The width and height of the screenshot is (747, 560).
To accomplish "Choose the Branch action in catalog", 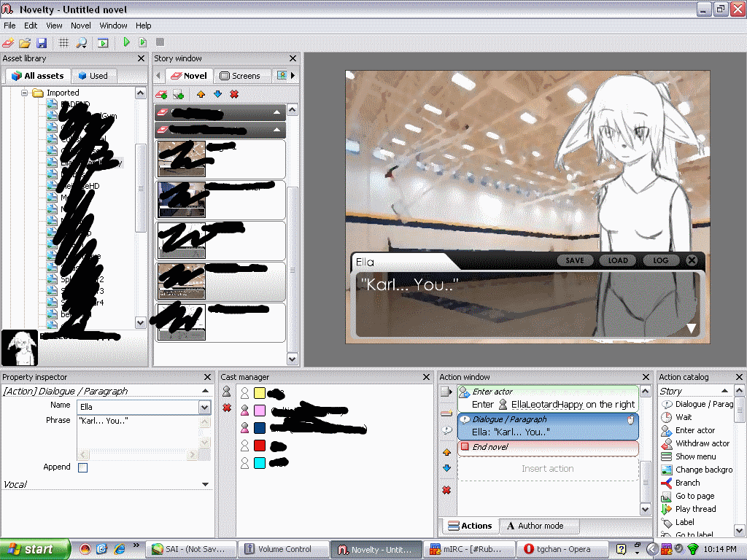I will coord(687,483).
